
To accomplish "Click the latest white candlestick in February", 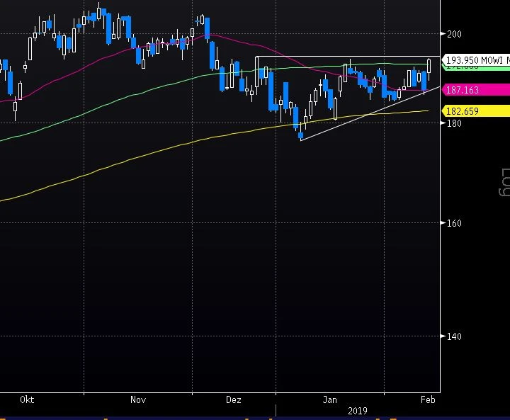I will [x=430, y=67].
